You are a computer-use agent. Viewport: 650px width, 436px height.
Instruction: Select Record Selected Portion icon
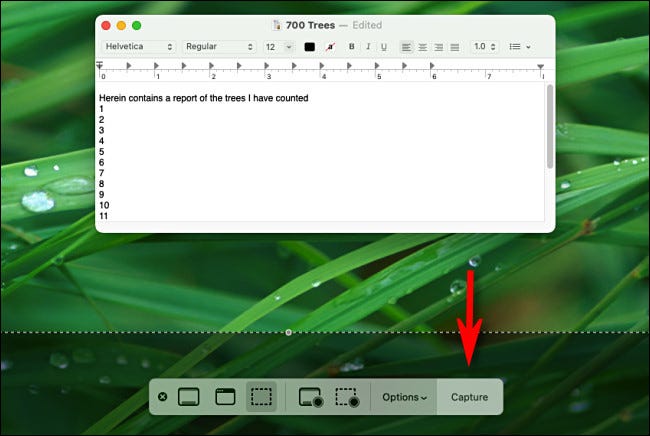pyautogui.click(x=347, y=397)
